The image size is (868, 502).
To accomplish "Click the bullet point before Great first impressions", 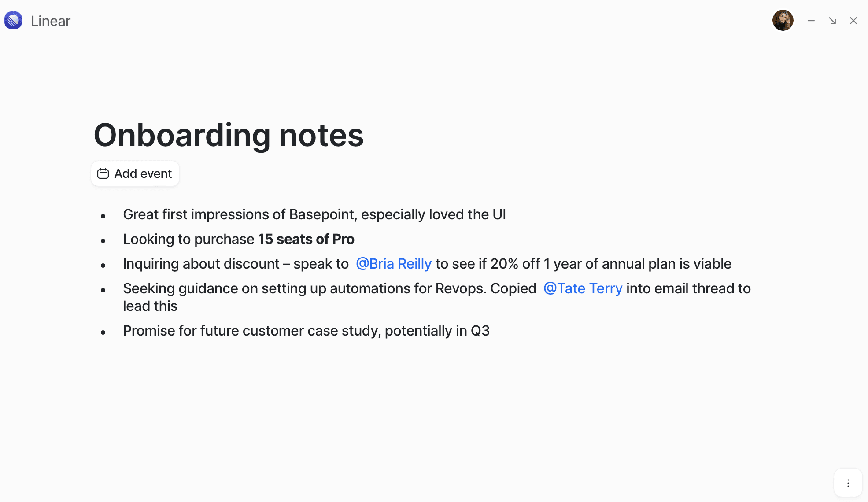I will point(103,216).
